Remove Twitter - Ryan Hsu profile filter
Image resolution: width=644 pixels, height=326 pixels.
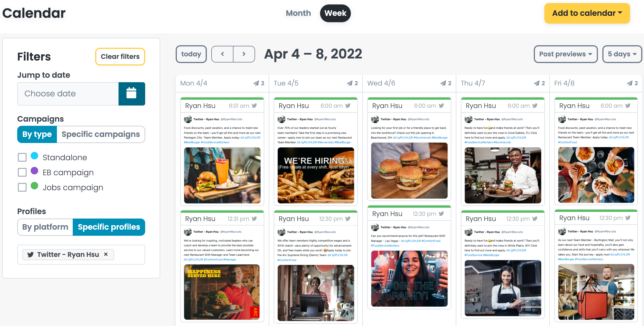(x=106, y=254)
